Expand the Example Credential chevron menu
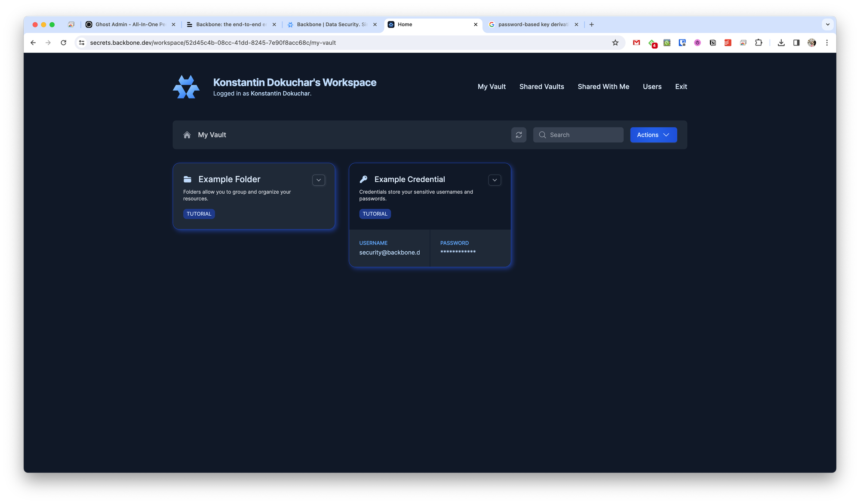 click(x=494, y=180)
